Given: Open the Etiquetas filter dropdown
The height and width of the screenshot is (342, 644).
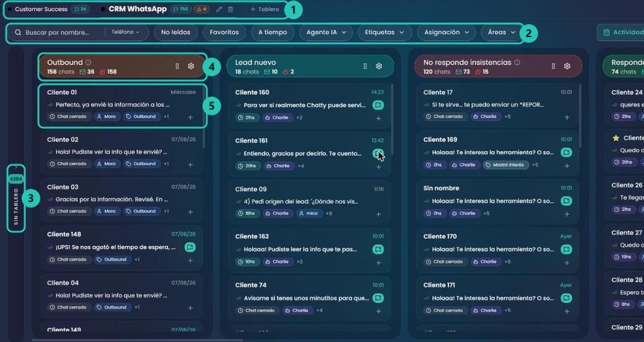Looking at the screenshot, I should [x=385, y=32].
